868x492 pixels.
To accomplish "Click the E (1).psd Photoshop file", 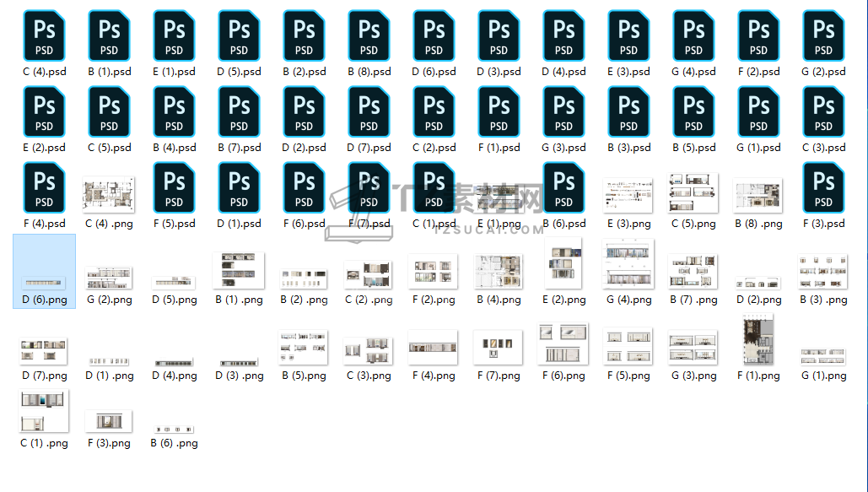I will 174,35.
